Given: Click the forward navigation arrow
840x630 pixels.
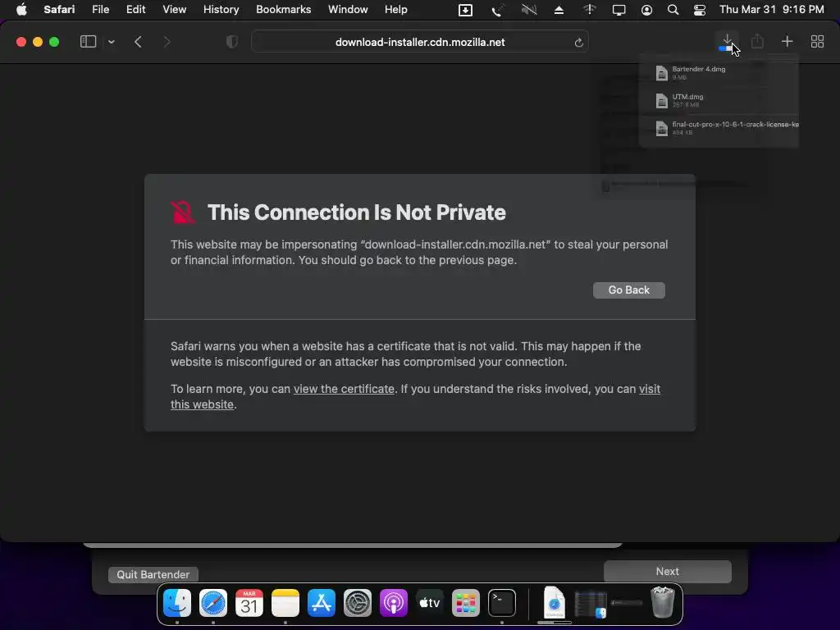Looking at the screenshot, I should click(x=167, y=42).
